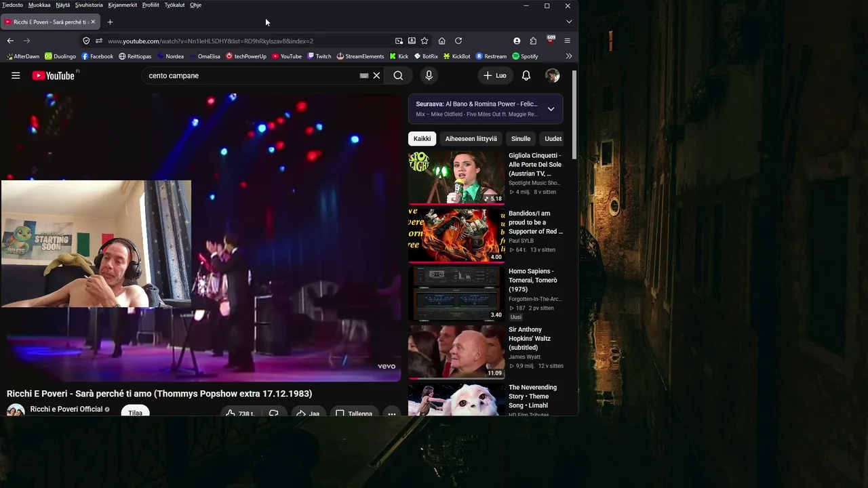Focus the YouTube search field
This screenshot has height=488, width=868.
point(251,75)
